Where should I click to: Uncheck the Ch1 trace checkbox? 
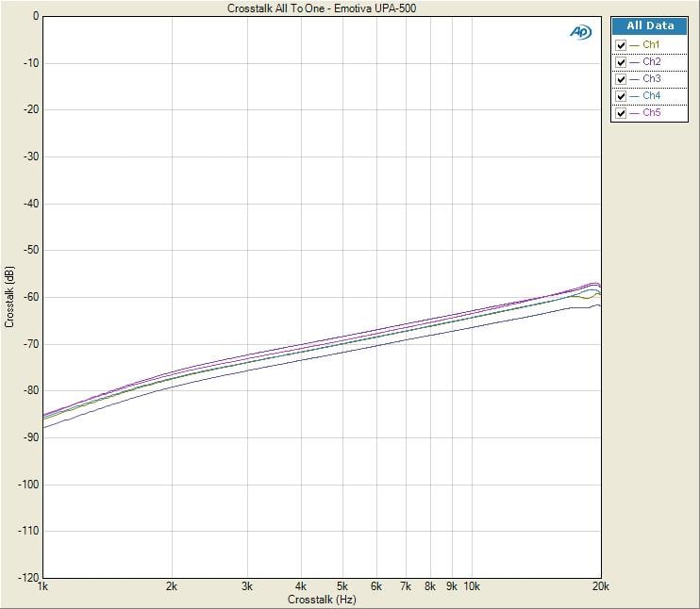pyautogui.click(x=621, y=45)
